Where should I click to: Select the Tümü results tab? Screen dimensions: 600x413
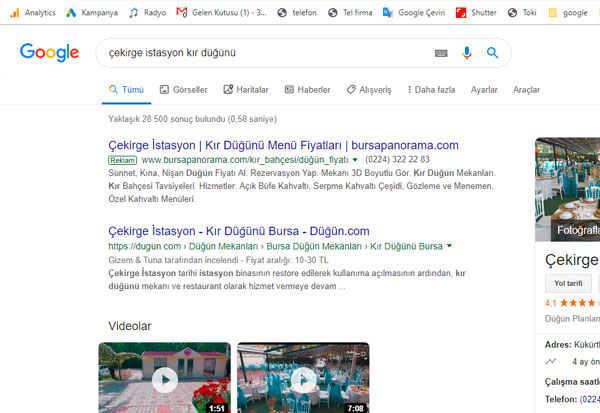click(x=126, y=90)
